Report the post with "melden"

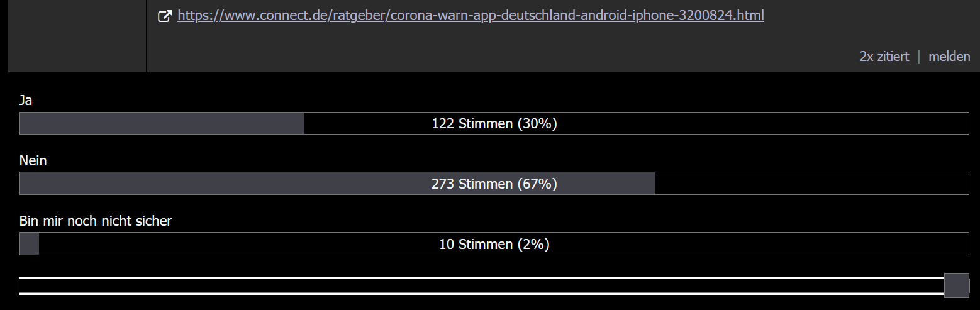949,57
